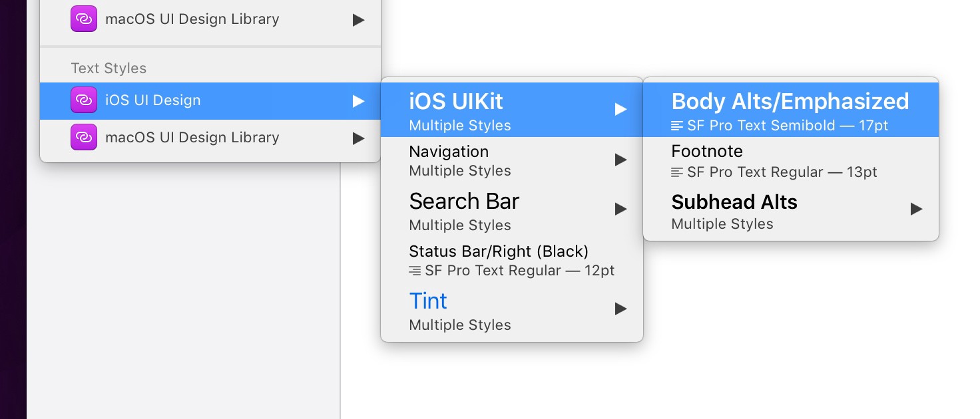Screen dimensions: 980x419
Task: Open arrow of lower macOS UI Design Library
Action: click(358, 138)
